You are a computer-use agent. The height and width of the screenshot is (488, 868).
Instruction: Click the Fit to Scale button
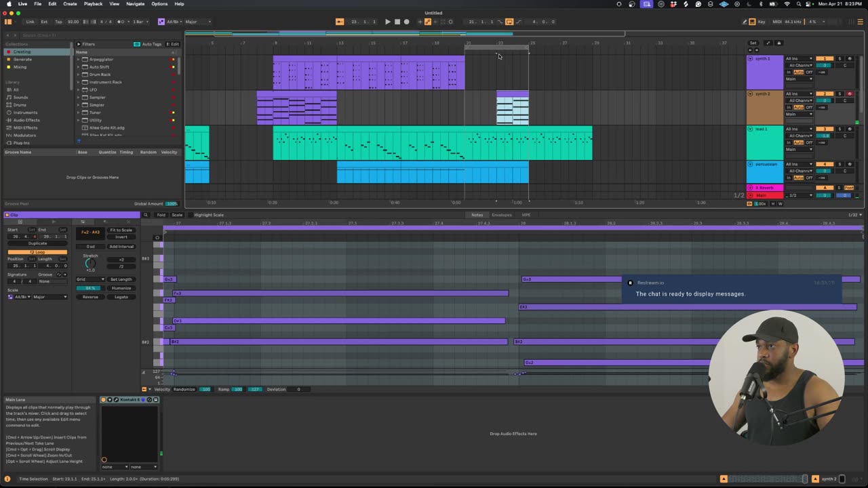(121, 230)
